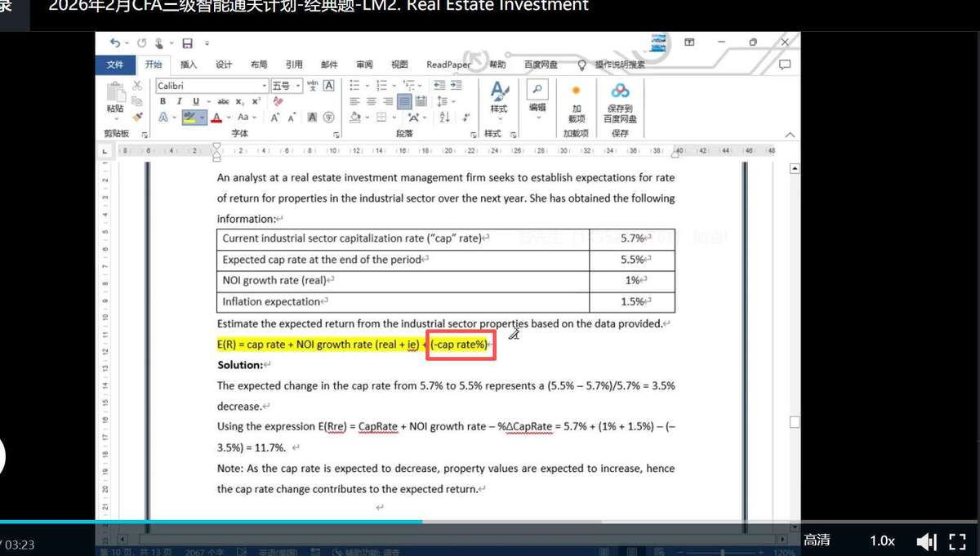This screenshot has width=980, height=556.
Task: Change video quality via 高清 button
Action: 817,540
